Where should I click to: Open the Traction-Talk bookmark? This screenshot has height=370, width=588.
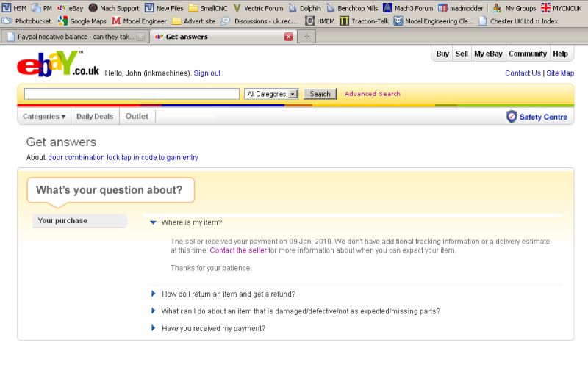[364, 21]
